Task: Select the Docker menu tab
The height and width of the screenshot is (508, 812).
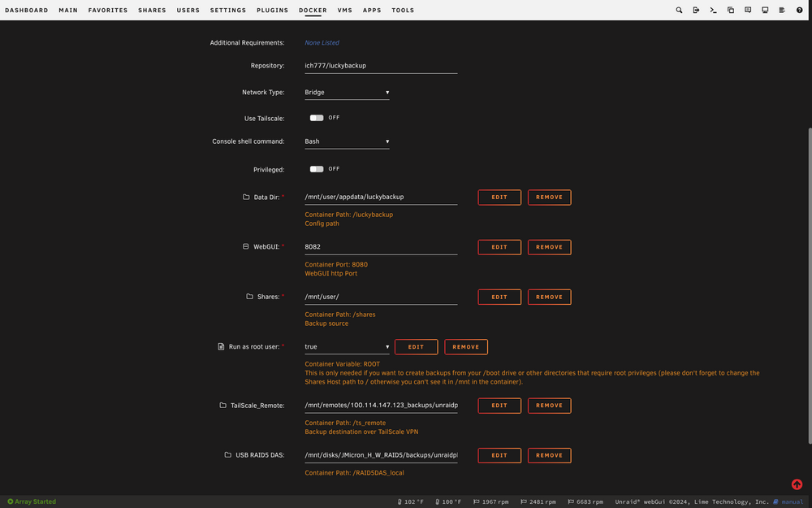Action: tap(313, 11)
